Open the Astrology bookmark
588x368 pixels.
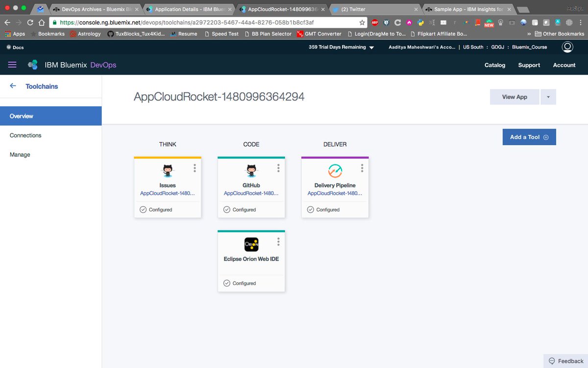coord(85,34)
